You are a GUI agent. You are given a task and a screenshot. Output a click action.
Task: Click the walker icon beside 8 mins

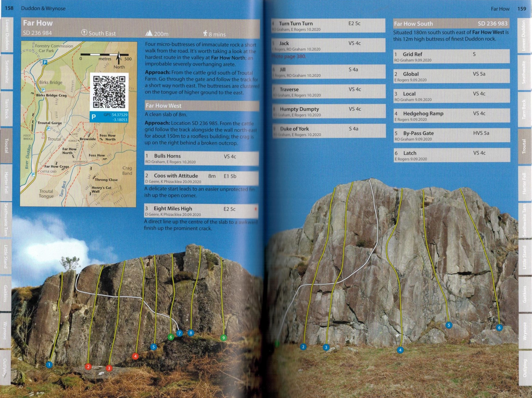coord(205,33)
